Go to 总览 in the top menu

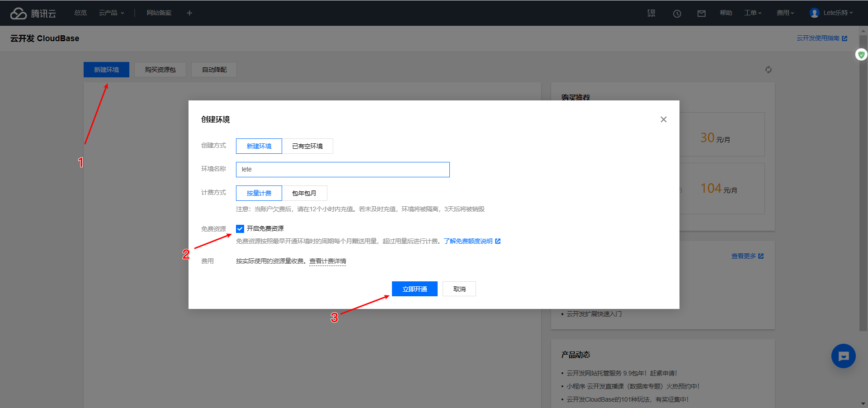click(x=80, y=13)
